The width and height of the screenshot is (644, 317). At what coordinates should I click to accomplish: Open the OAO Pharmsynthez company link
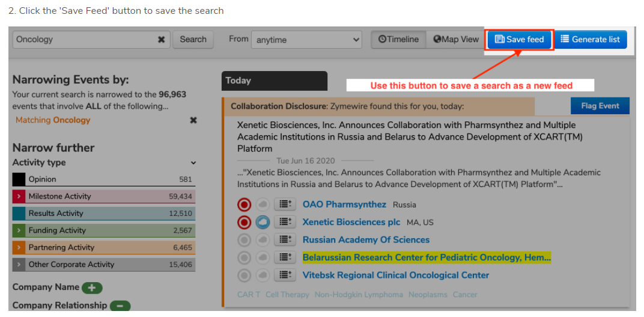pyautogui.click(x=344, y=205)
